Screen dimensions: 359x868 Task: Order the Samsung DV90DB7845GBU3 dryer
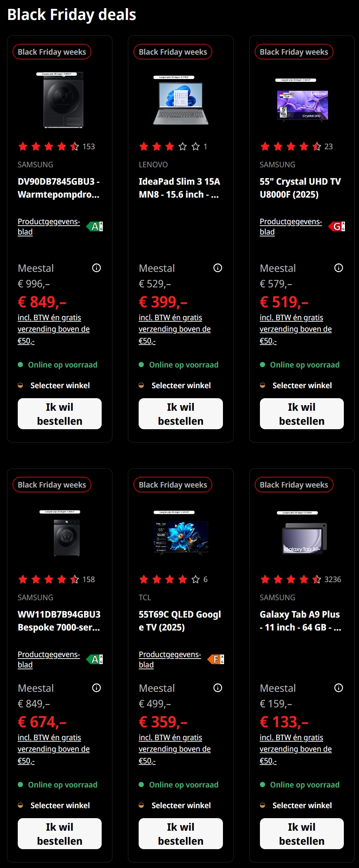[60, 414]
